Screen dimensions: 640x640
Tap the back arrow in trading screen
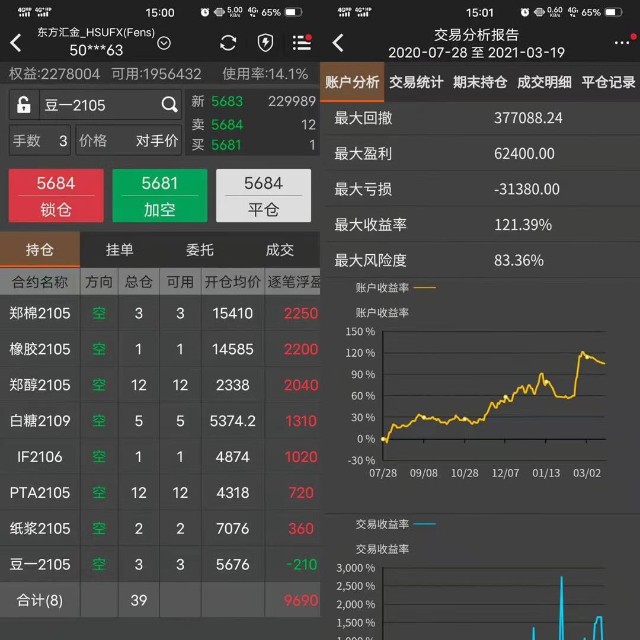point(16,42)
